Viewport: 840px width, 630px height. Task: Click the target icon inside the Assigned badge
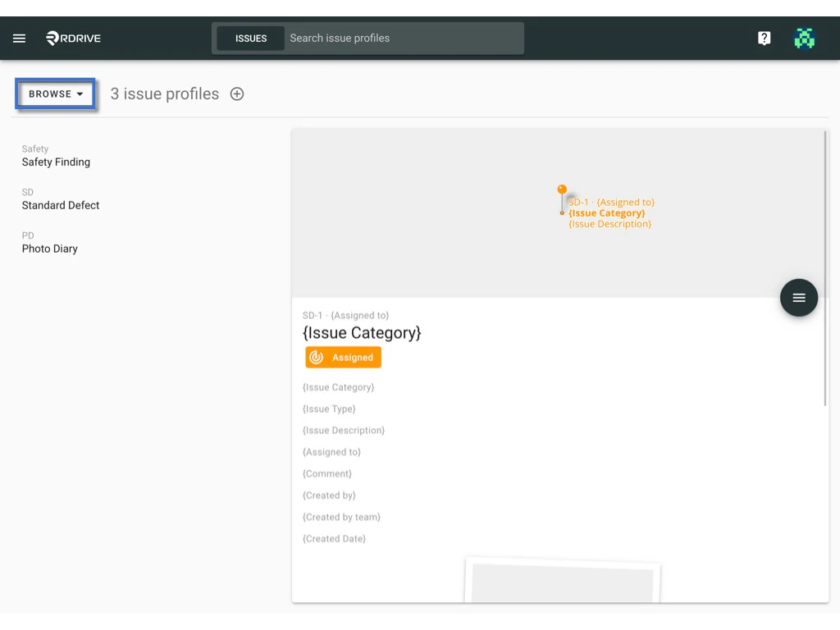pyautogui.click(x=315, y=357)
